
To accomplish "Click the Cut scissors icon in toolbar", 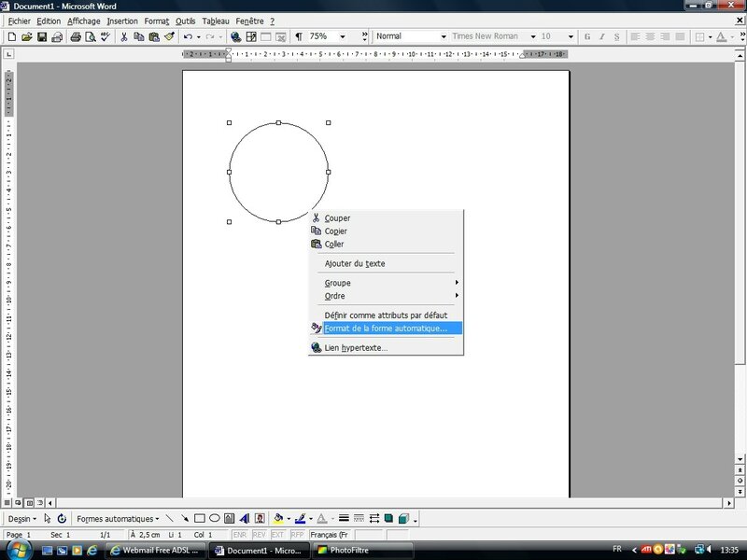I will click(x=123, y=36).
